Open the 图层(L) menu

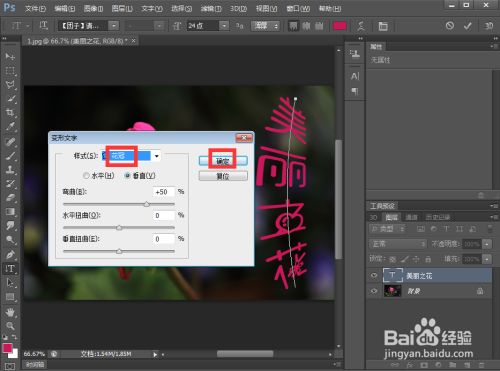point(122,8)
